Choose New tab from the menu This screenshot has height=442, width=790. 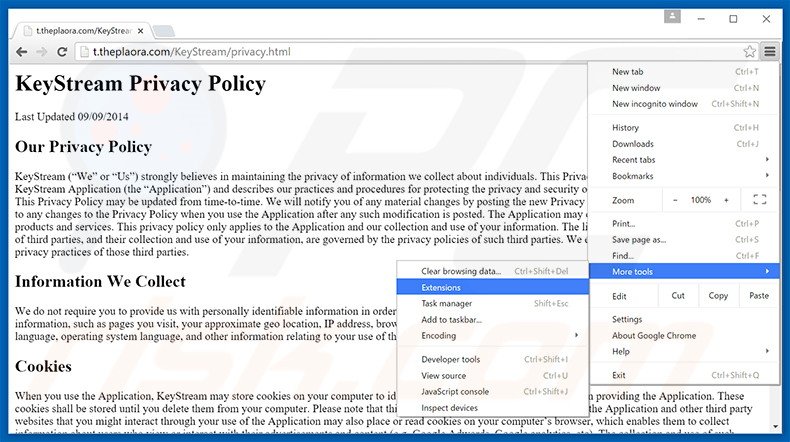point(684,72)
